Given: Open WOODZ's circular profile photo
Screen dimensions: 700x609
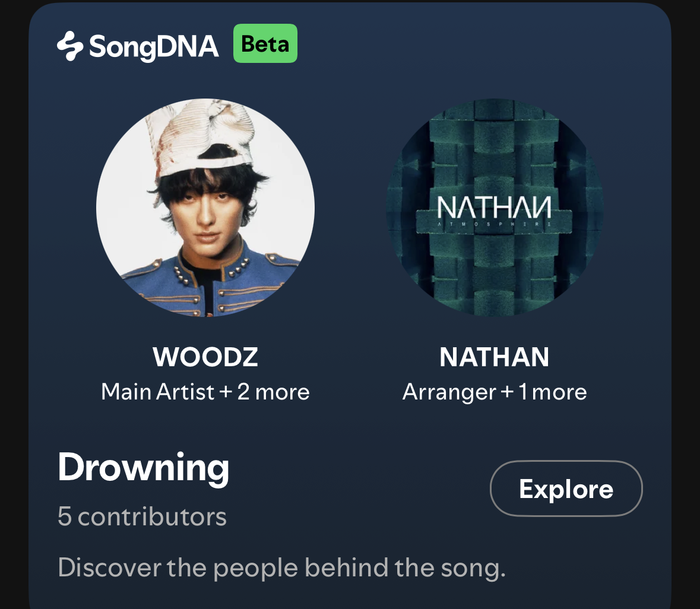Looking at the screenshot, I should point(205,208).
